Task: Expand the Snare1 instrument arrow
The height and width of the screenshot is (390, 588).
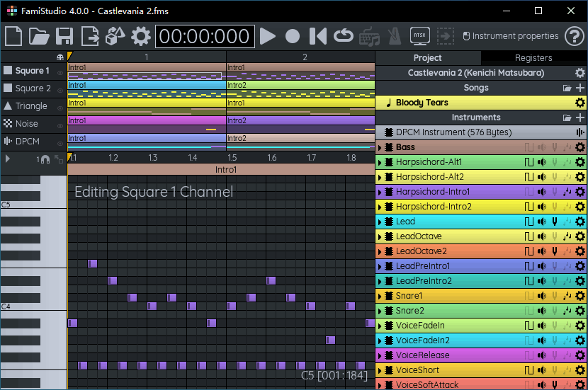Action: point(380,296)
